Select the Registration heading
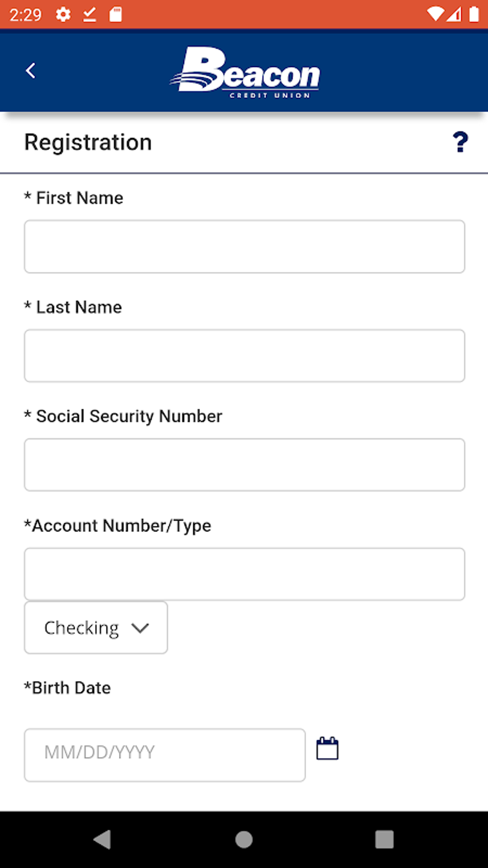 [x=88, y=142]
